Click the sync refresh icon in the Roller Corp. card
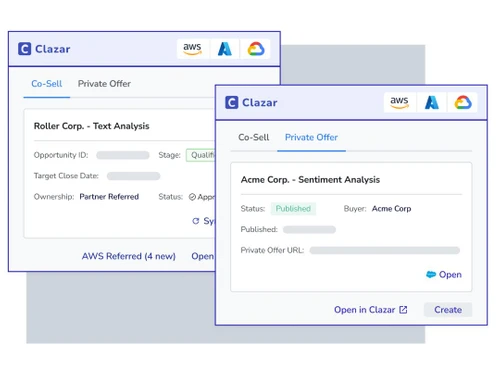This screenshot has width=500, height=375. 196,221
